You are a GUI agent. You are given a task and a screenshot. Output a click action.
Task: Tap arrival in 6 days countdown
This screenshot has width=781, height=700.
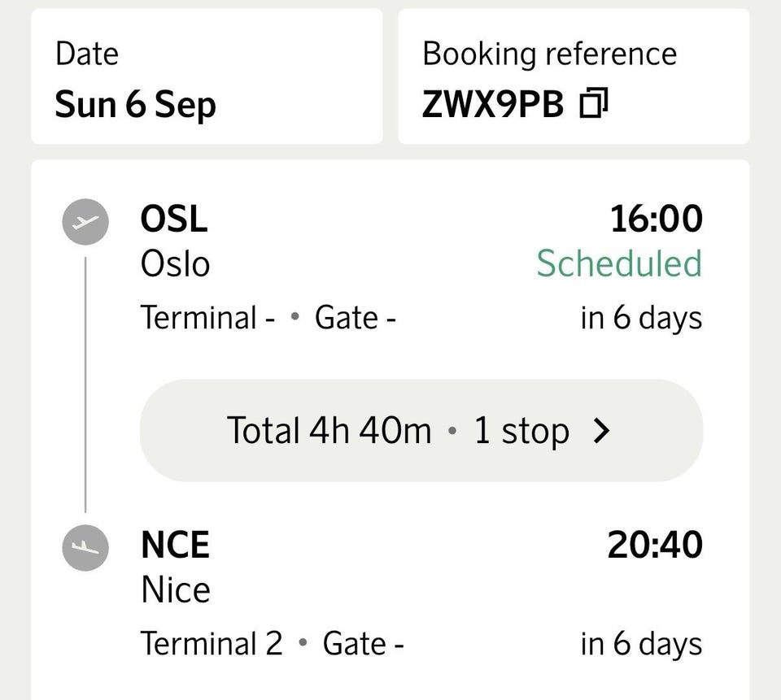tap(642, 644)
